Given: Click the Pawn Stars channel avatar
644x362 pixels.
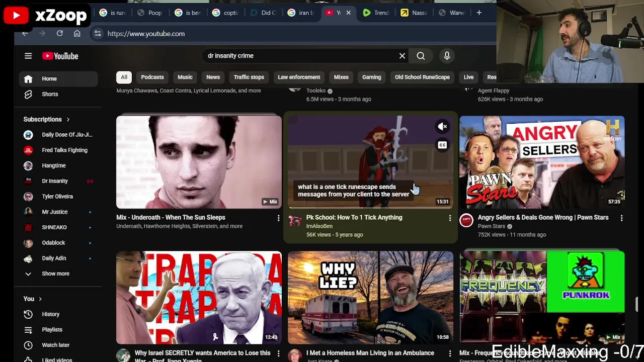Looking at the screenshot, I should [466, 220].
